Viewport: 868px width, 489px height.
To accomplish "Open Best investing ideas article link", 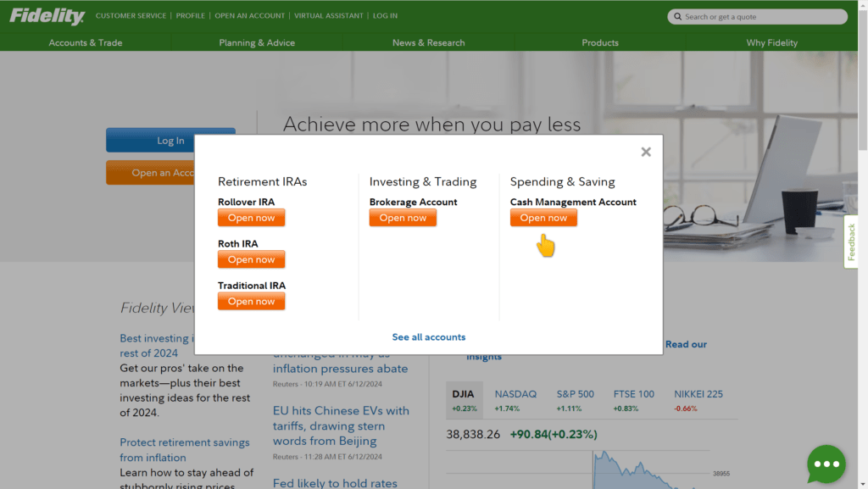I will tap(157, 346).
